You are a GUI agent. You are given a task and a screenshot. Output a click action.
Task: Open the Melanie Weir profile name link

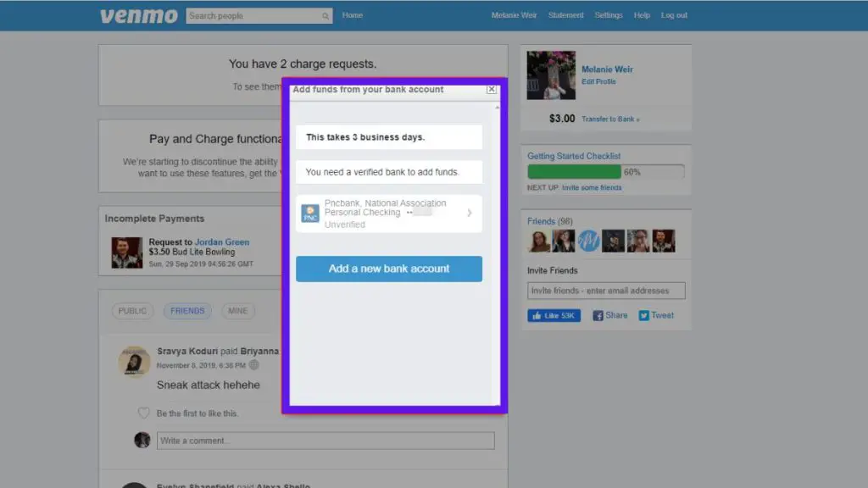pos(607,69)
